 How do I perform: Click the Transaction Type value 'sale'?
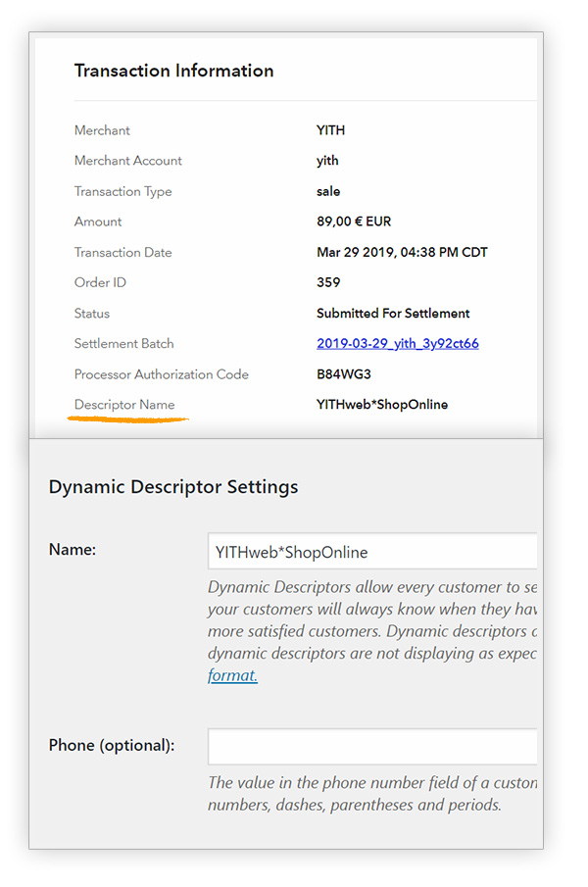[x=328, y=191]
